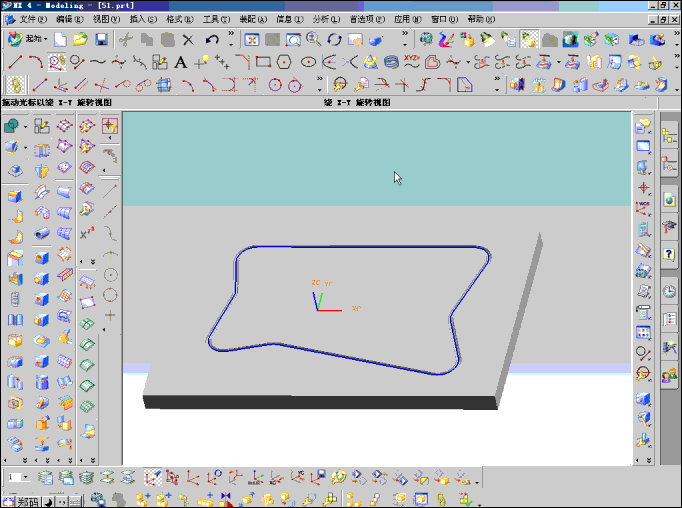Click the Assembly Navigator tab icon at the top right
682x508 pixels.
pos(669,135)
